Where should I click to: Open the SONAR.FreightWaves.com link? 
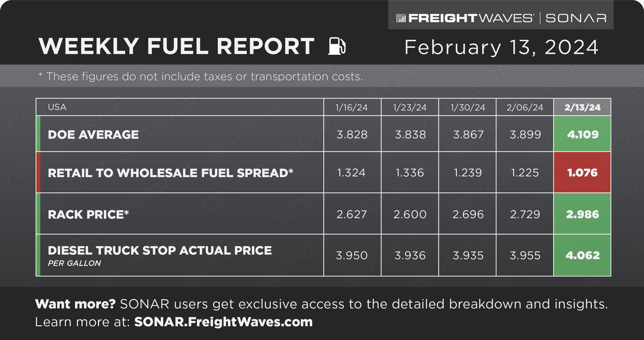pos(223,322)
